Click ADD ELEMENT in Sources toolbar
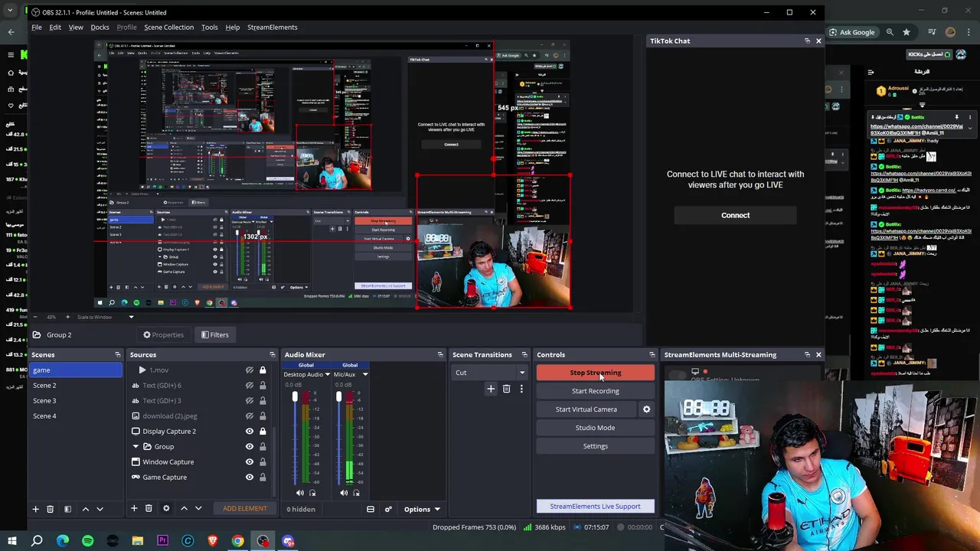The width and height of the screenshot is (980, 551). click(x=245, y=508)
